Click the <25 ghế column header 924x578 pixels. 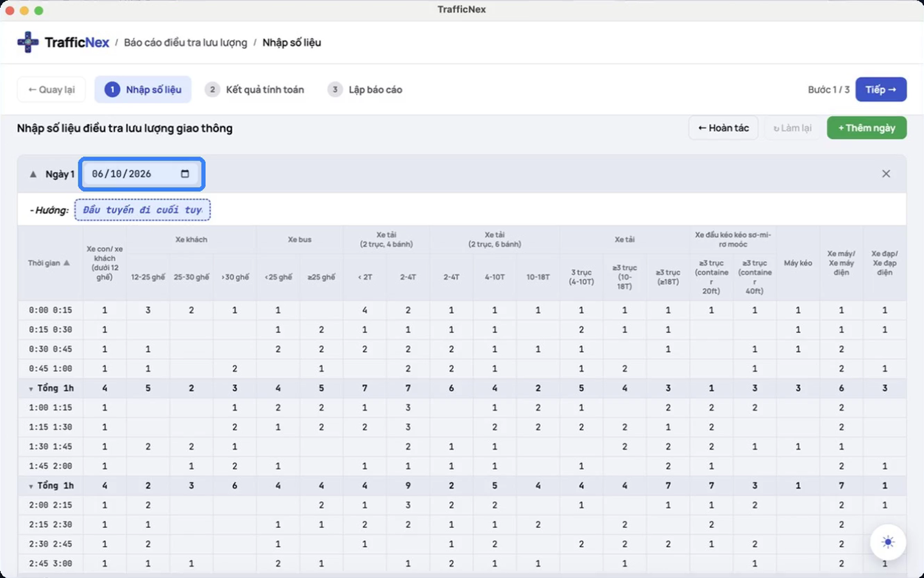click(x=278, y=277)
